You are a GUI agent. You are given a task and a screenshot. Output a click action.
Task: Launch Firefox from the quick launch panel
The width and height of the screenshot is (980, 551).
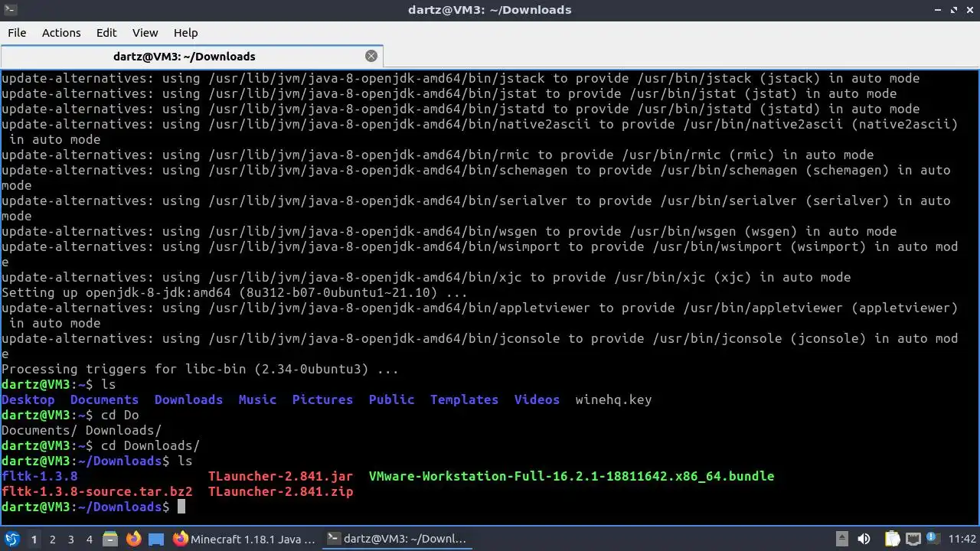133,540
